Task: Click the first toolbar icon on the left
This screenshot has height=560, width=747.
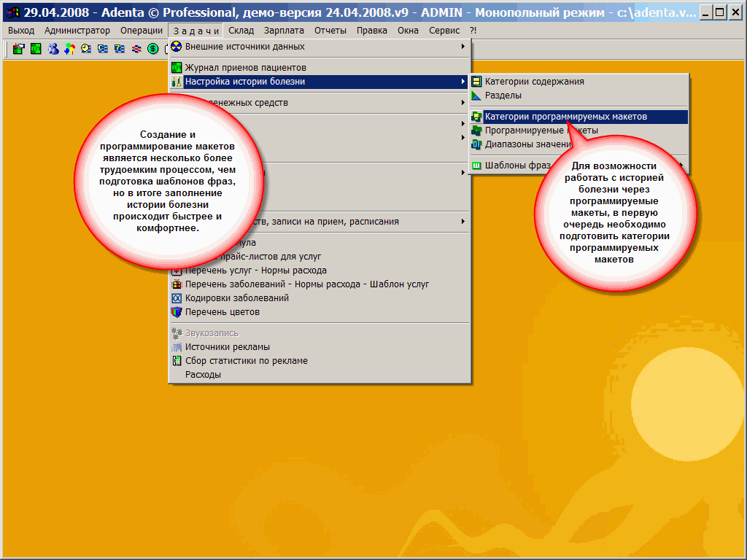Action: (19, 49)
